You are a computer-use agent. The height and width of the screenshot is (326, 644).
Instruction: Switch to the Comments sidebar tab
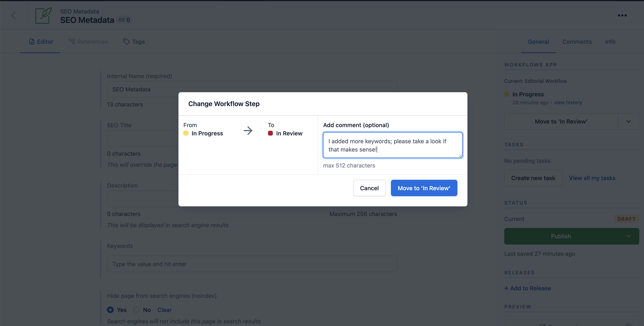(577, 42)
